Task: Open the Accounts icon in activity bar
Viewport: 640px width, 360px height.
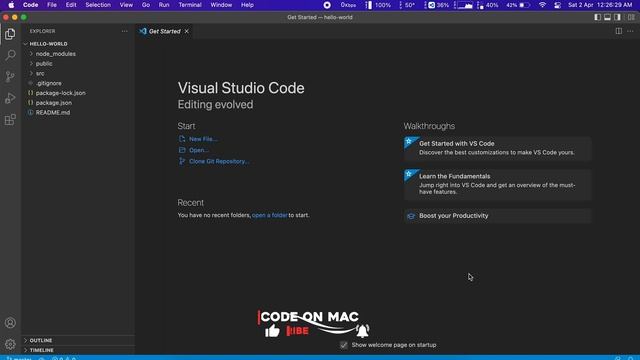Action: (x=10, y=323)
